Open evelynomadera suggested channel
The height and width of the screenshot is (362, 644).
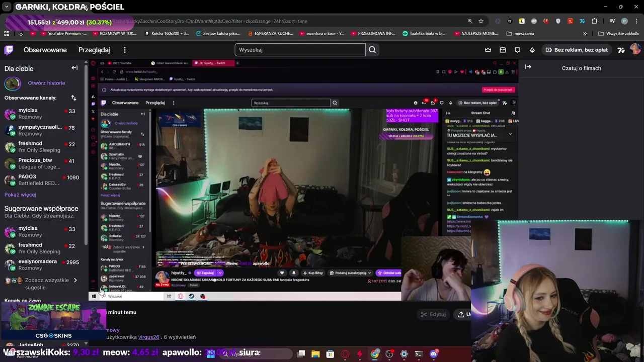click(40, 264)
